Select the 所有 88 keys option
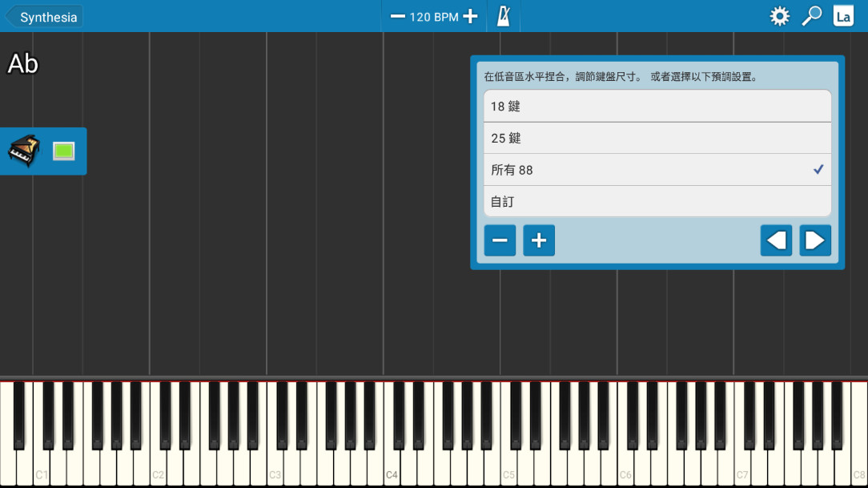 tap(657, 170)
